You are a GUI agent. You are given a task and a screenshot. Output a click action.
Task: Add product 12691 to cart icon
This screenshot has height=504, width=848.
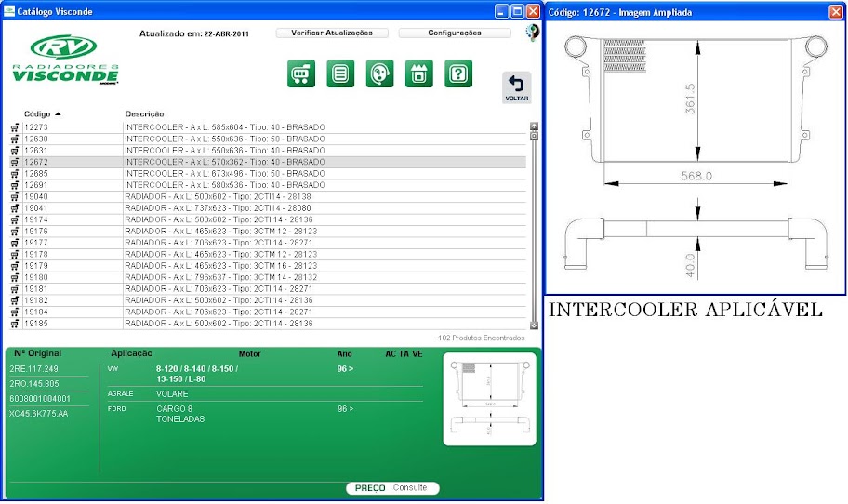click(x=15, y=185)
